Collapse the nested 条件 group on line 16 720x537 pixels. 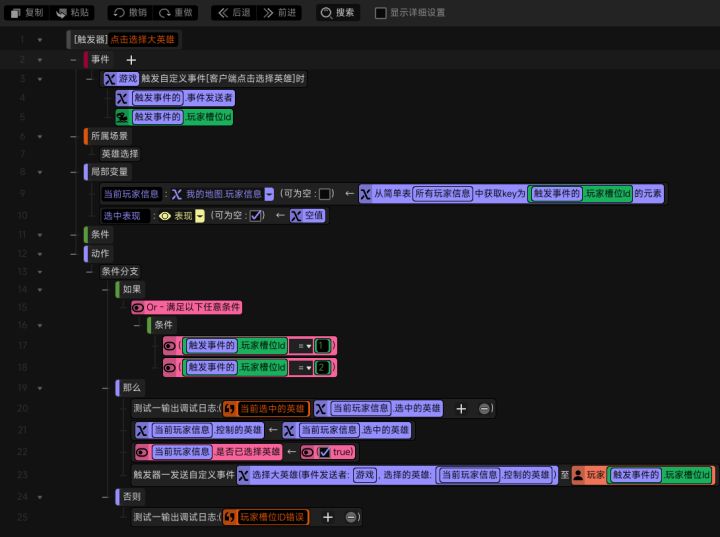137,325
